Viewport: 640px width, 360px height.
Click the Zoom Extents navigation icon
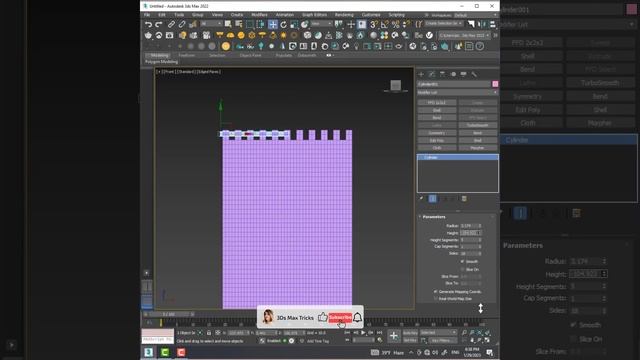(x=480, y=333)
